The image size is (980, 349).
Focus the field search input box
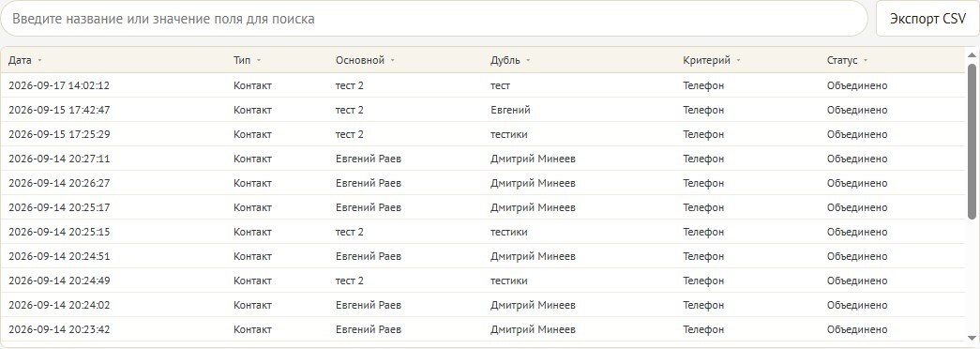[x=434, y=19]
